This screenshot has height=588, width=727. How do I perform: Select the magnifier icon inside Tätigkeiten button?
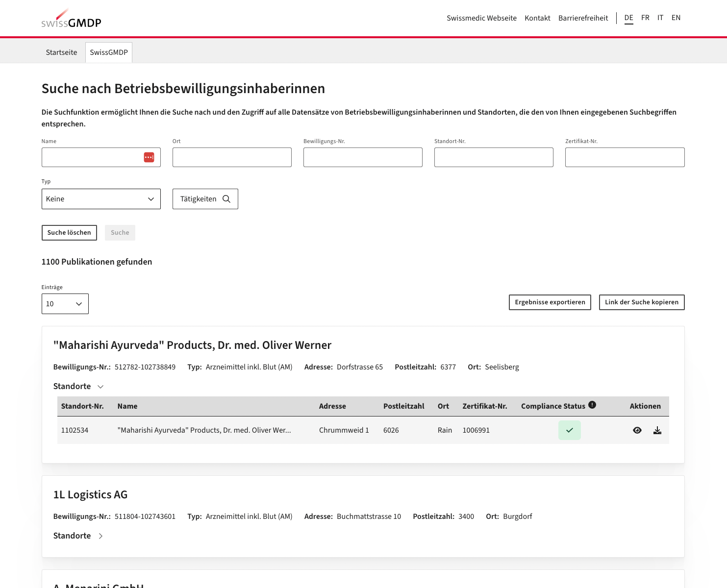[x=226, y=199]
